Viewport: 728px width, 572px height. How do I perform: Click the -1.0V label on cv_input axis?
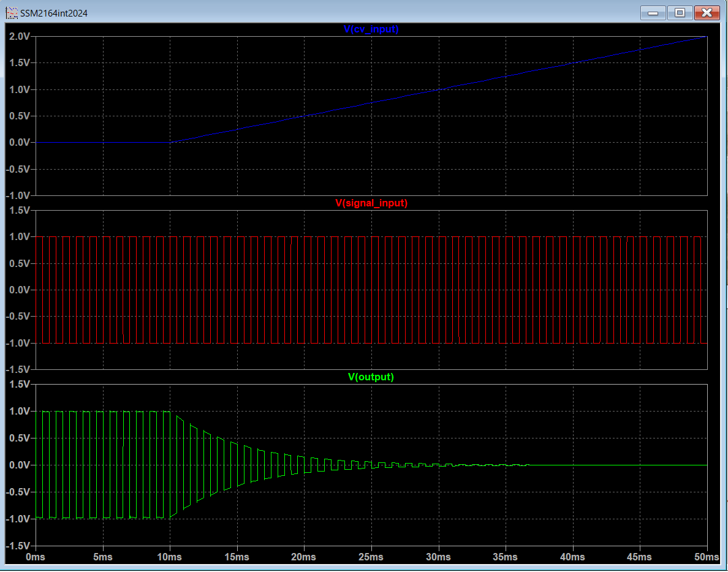(18, 195)
